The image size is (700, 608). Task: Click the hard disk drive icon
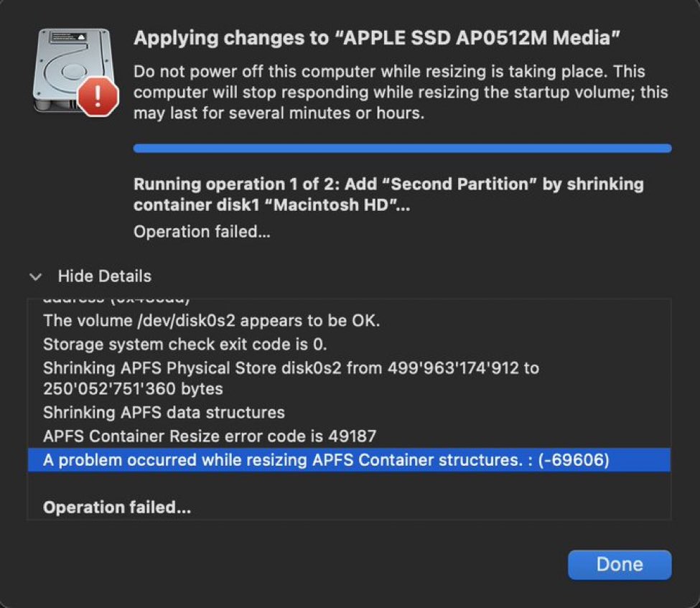[66, 68]
